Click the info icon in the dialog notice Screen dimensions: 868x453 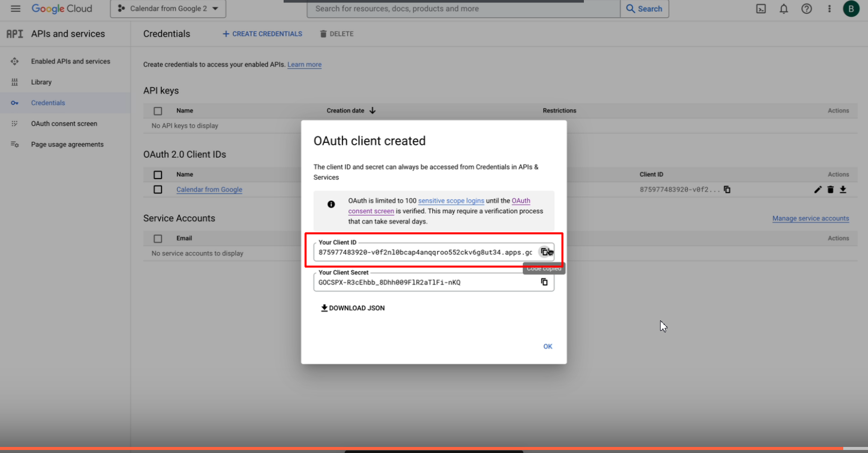click(x=331, y=204)
